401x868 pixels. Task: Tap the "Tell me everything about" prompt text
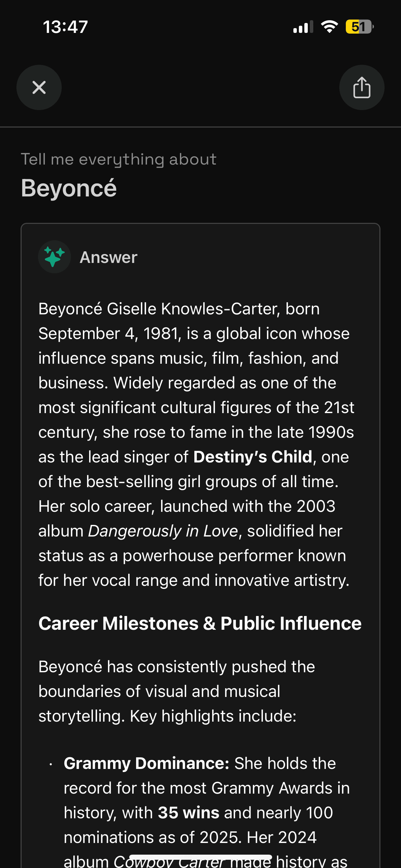point(119,159)
